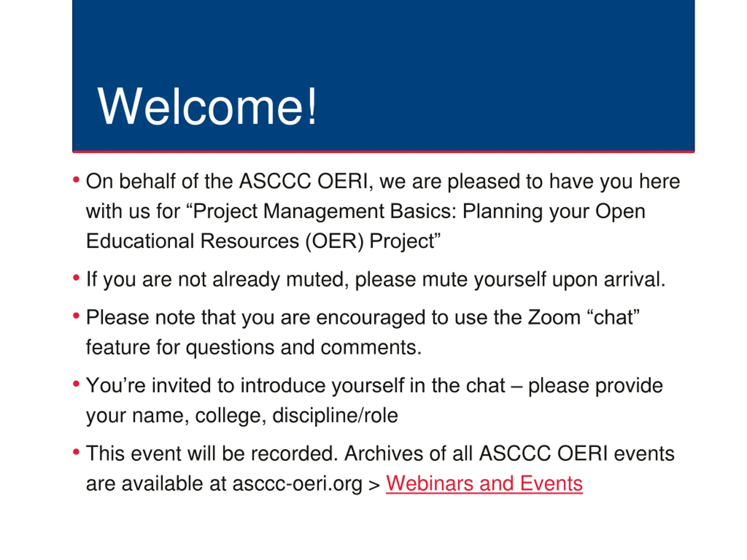Click "ASCCC OERI" in the first bullet

pos(303,181)
